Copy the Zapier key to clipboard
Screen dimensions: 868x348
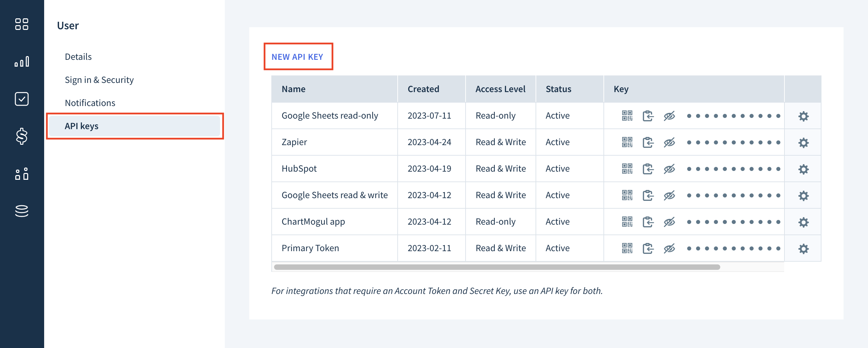(648, 142)
